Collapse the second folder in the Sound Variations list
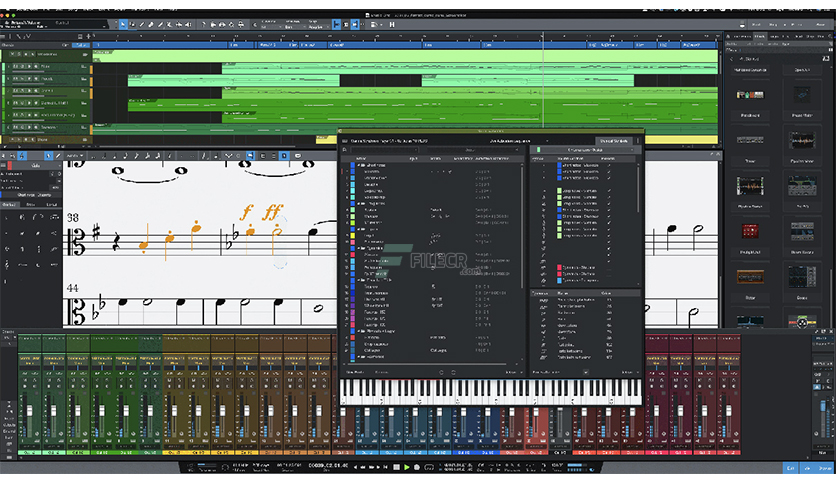The width and height of the screenshot is (836, 484). [359, 204]
